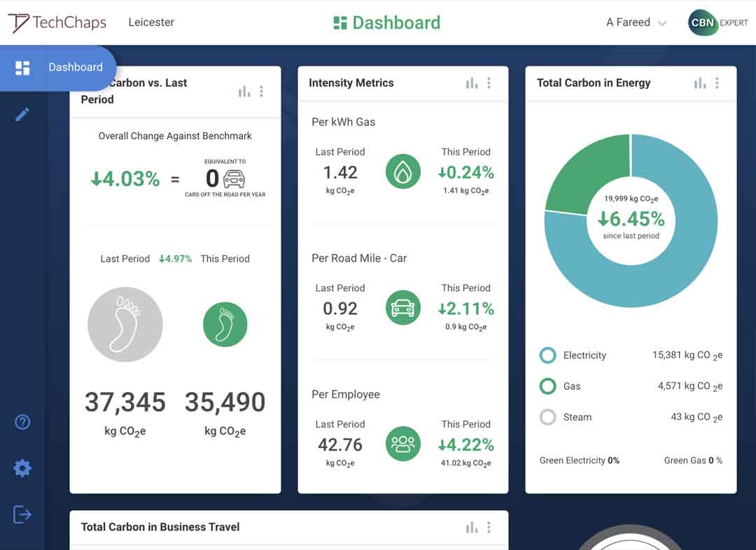Click the CBN Expert logo
The image size is (756, 550).
[718, 22]
